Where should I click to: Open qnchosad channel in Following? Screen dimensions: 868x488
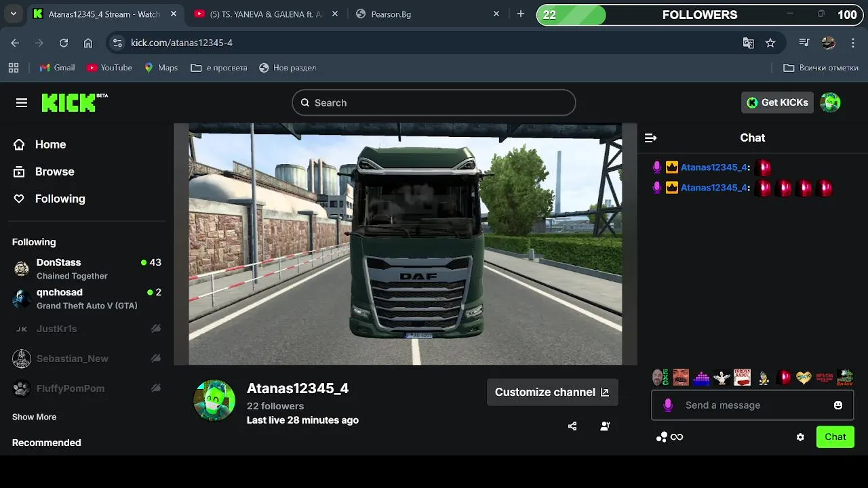(87, 298)
